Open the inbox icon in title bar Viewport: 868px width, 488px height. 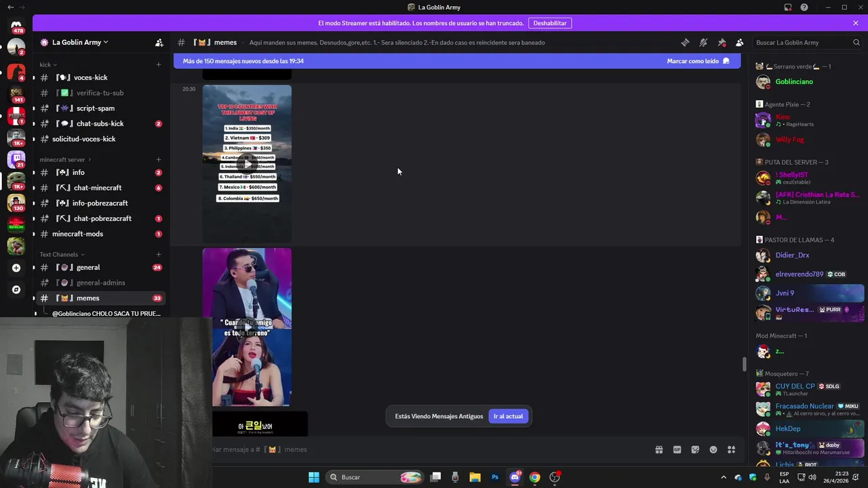point(788,7)
